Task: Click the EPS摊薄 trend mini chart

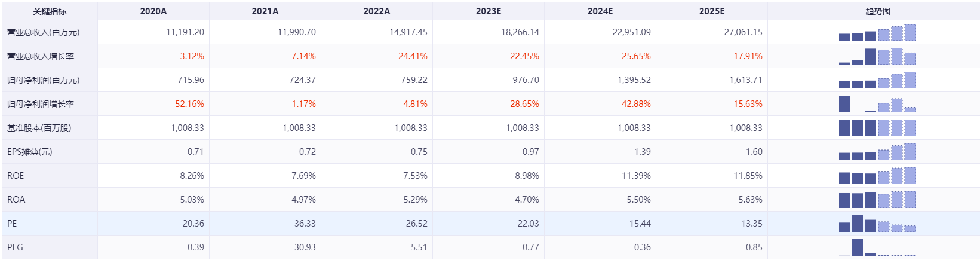Action: [877, 152]
